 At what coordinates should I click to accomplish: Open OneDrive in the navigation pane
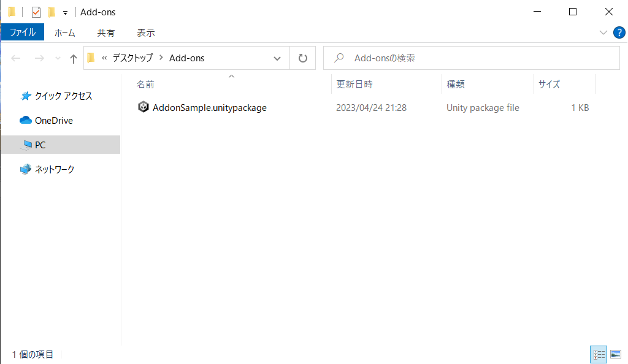pos(53,121)
